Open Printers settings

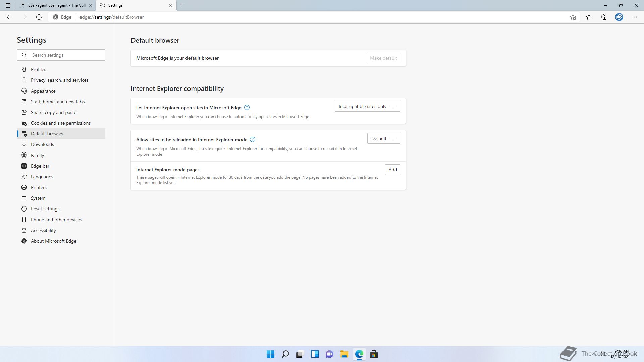point(61,187)
